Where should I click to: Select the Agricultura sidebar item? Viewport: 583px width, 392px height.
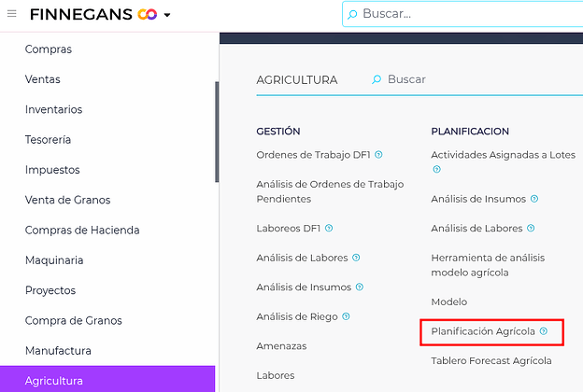click(54, 381)
